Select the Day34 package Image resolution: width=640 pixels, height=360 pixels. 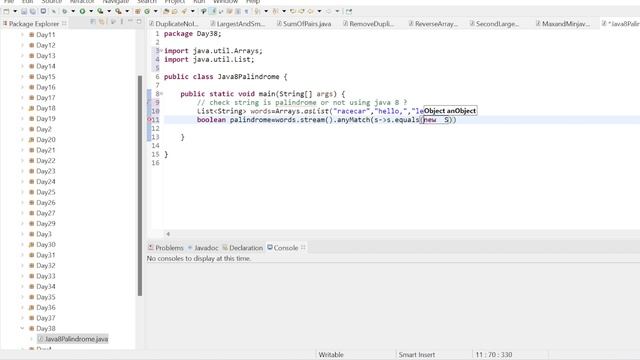(x=42, y=287)
